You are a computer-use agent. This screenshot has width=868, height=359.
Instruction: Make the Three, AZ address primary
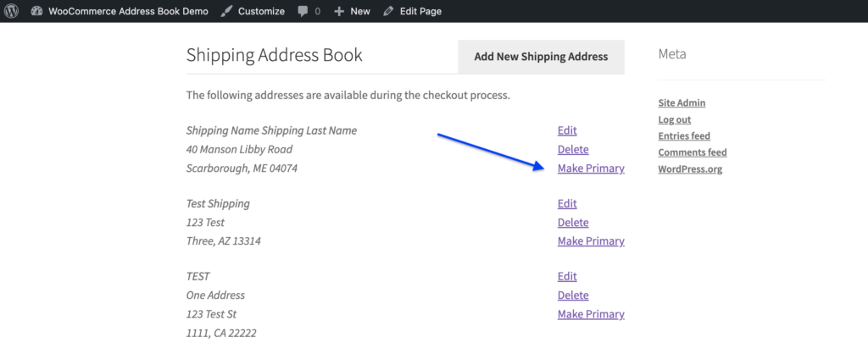(x=591, y=241)
